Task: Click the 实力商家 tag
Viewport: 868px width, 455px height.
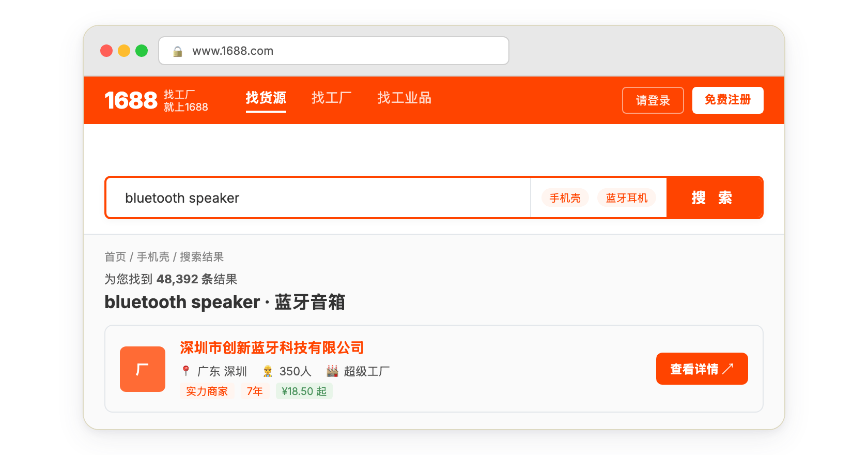Action: 207,391
